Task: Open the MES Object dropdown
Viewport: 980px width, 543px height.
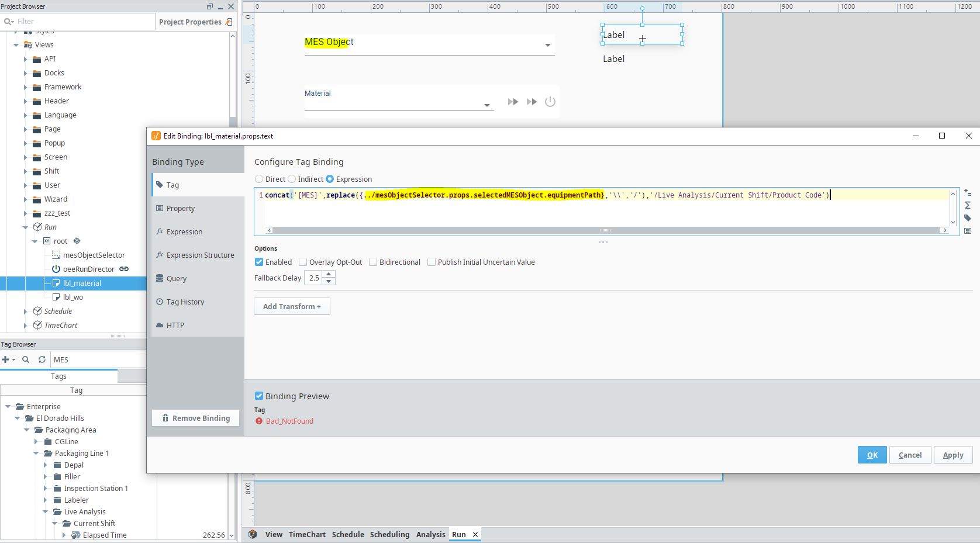Action: [x=547, y=45]
